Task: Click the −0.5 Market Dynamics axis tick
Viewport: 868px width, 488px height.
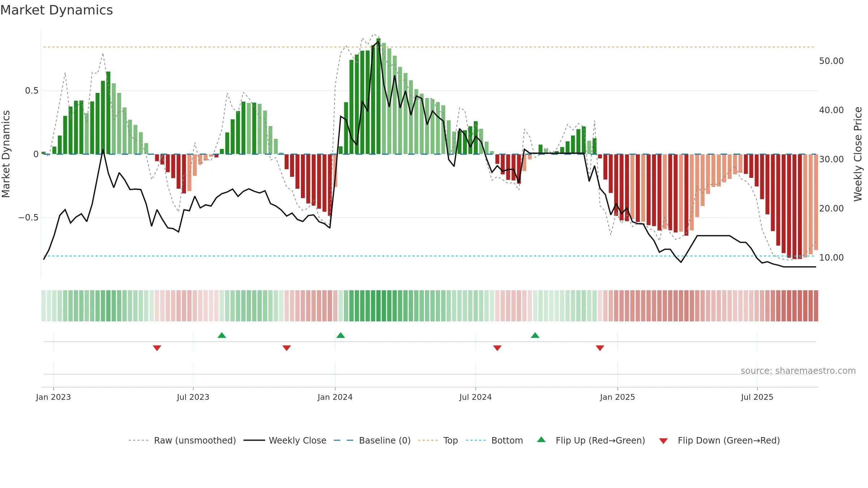Action: click(28, 218)
